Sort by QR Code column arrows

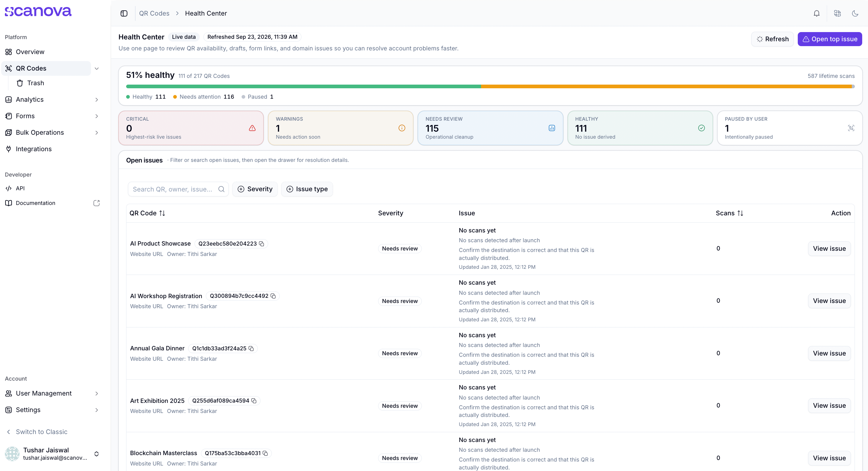point(162,213)
